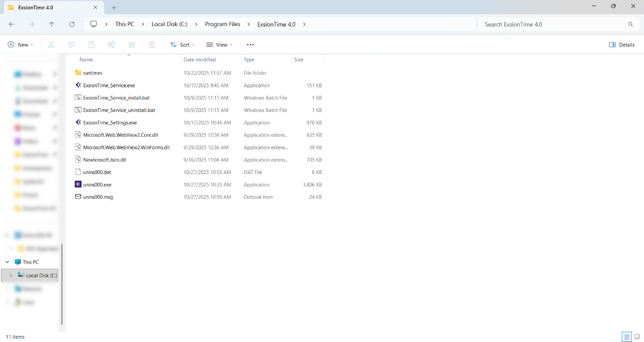Click the Outlook Item type cell

[258, 197]
